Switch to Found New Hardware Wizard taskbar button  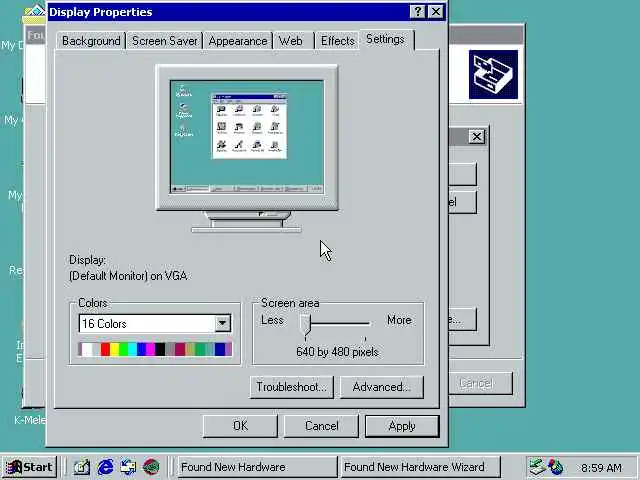click(420, 467)
